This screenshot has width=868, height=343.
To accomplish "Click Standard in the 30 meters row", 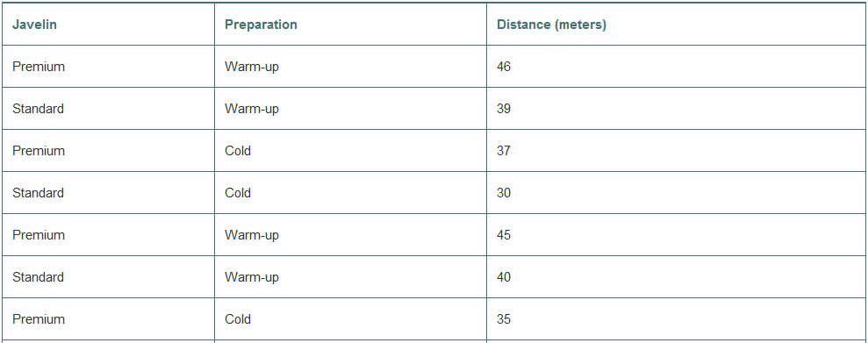I will 39,192.
